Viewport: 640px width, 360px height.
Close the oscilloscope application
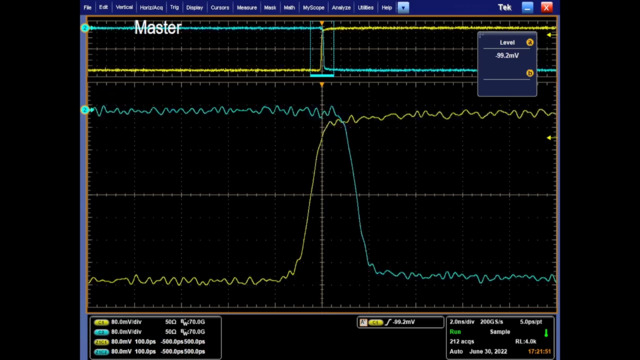[x=547, y=7]
